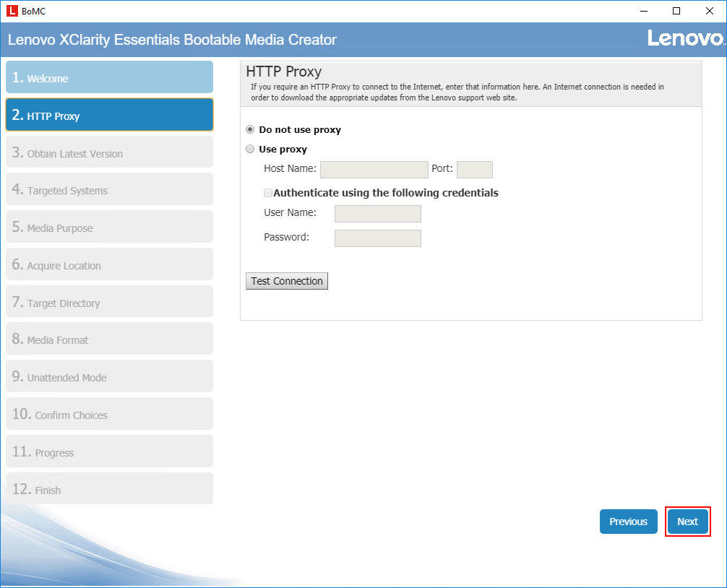Select the Do not use proxy option
Viewport: 727px width, 588px height.
[x=250, y=129]
